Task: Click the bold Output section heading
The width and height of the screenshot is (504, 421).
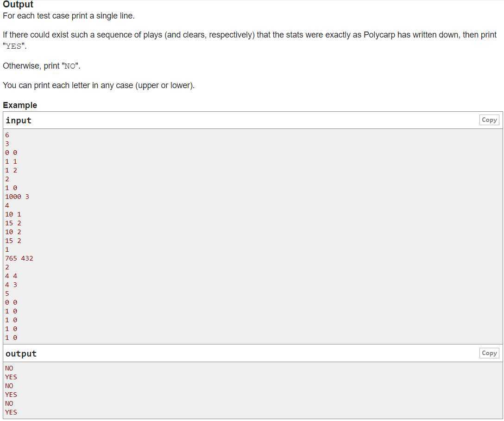Action: tap(18, 5)
